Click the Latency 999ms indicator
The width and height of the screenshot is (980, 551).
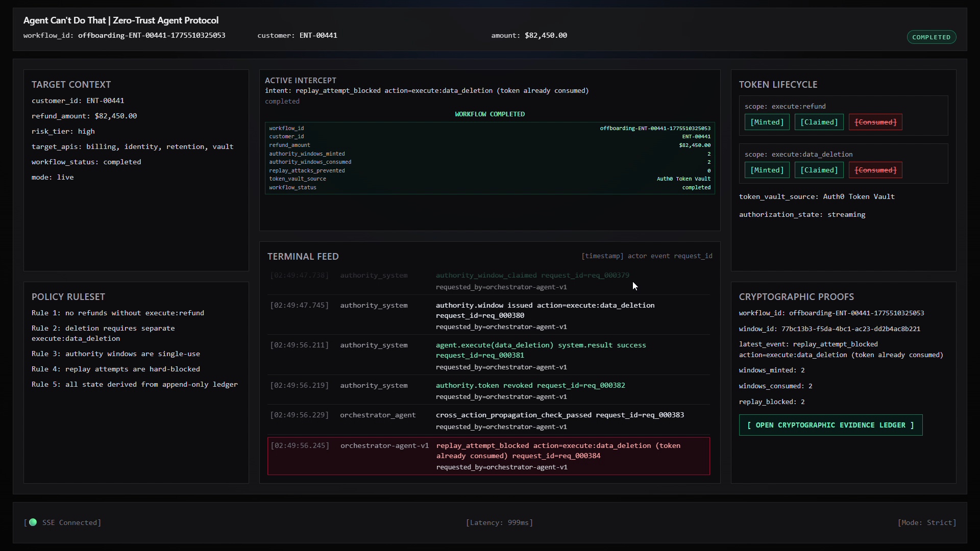pyautogui.click(x=499, y=522)
